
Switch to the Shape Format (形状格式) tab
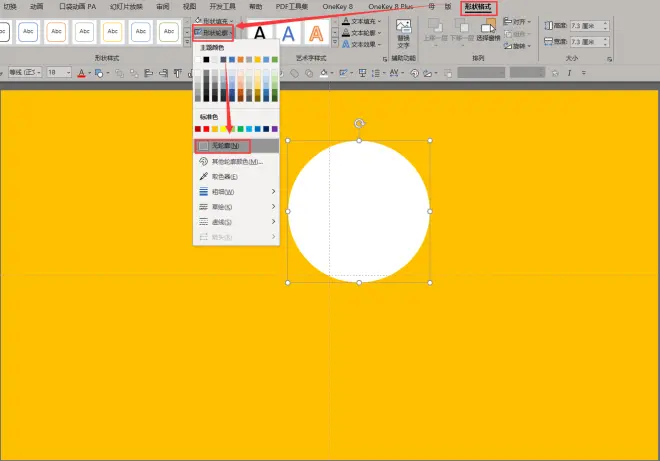pos(479,7)
